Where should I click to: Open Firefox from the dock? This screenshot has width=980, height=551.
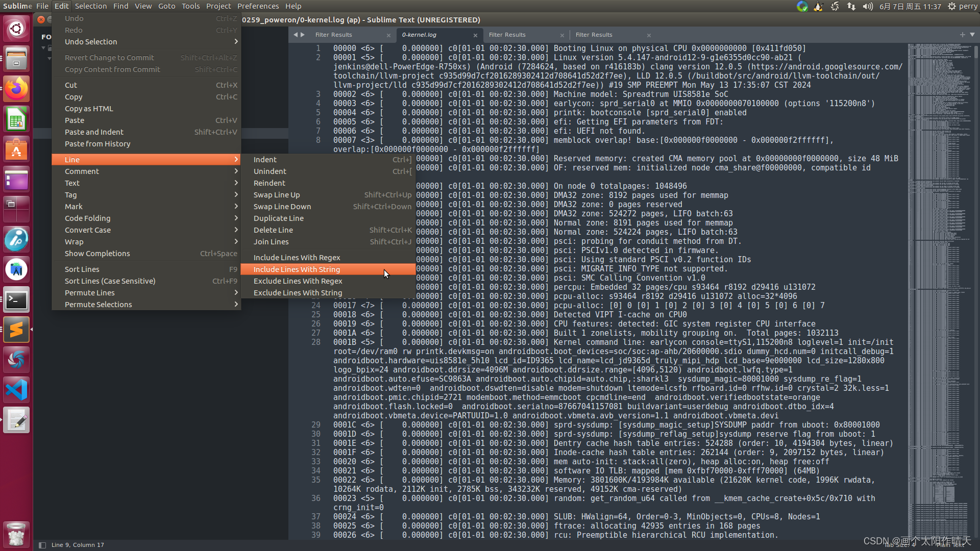click(x=16, y=88)
